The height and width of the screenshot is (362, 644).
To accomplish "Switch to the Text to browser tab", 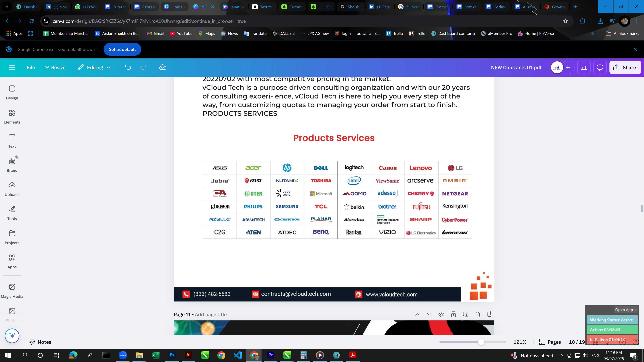I will pyautogui.click(x=262, y=7).
